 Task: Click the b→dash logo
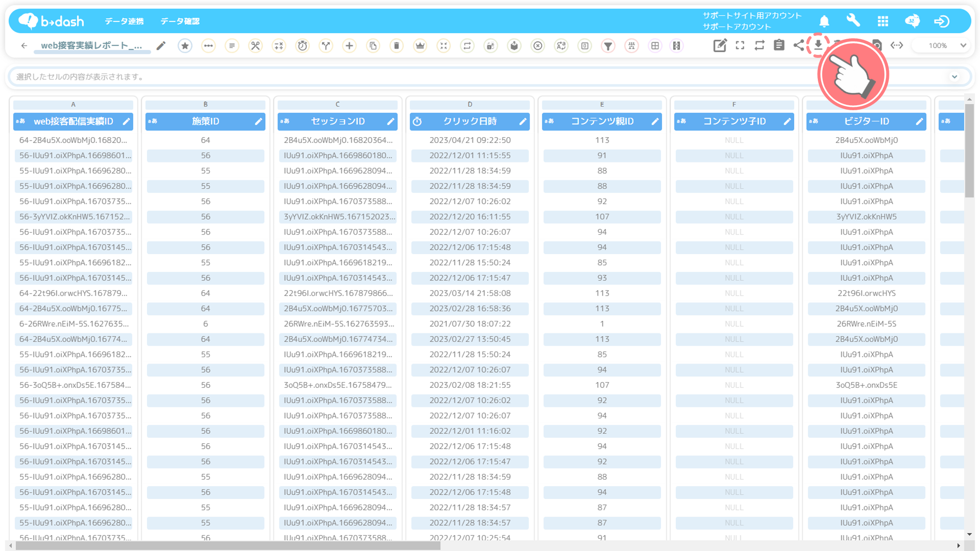51,21
